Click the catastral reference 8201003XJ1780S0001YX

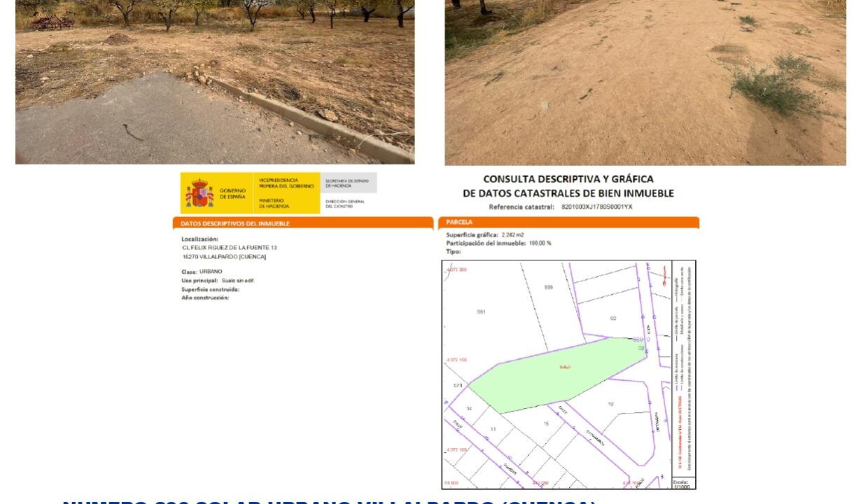pyautogui.click(x=596, y=207)
